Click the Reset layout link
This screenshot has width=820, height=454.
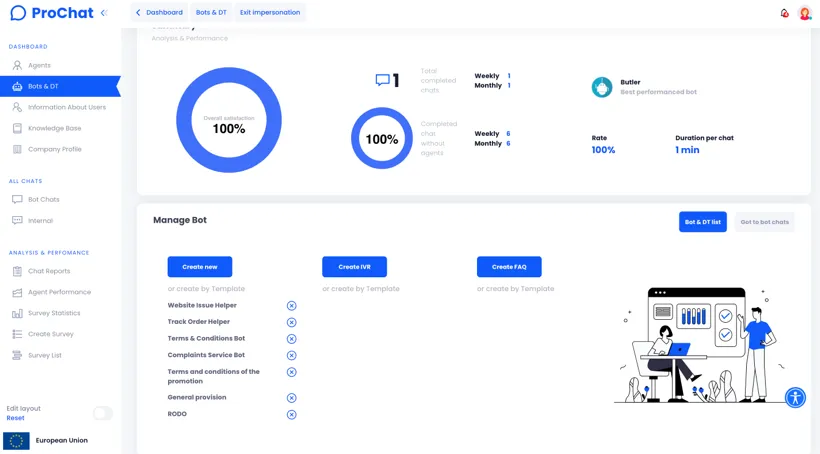15,418
